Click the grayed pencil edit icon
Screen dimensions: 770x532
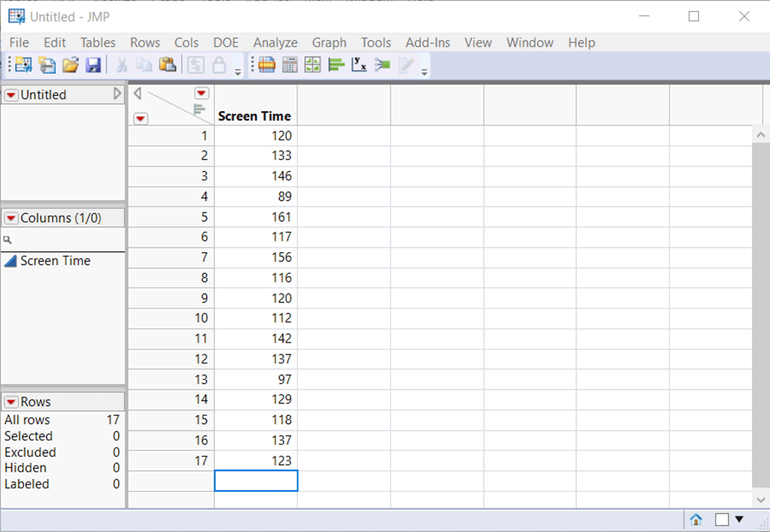tap(406, 65)
